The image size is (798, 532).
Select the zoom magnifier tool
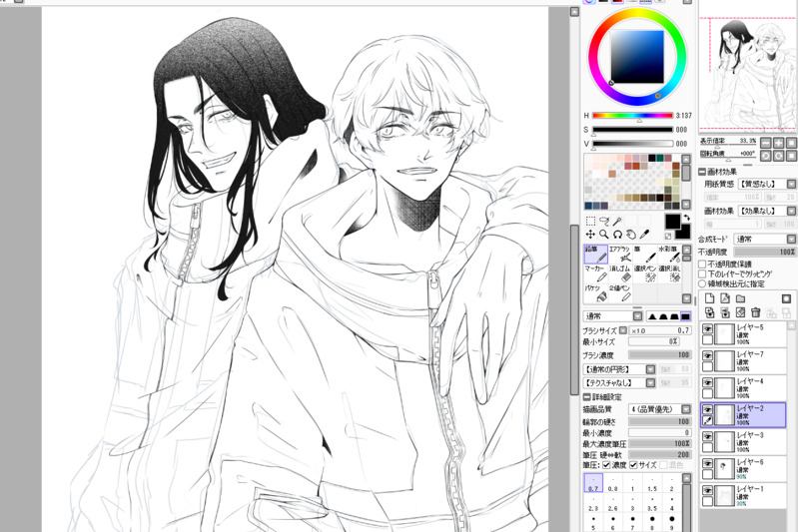point(604,235)
